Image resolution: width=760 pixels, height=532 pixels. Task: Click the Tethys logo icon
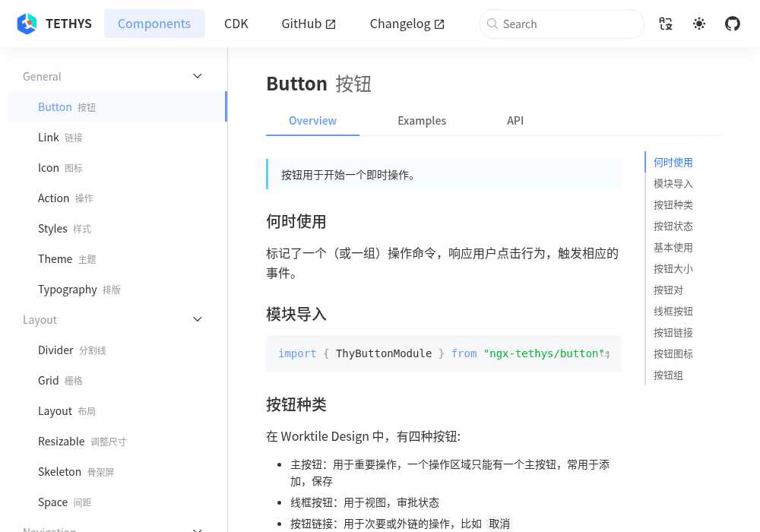[x=27, y=24]
